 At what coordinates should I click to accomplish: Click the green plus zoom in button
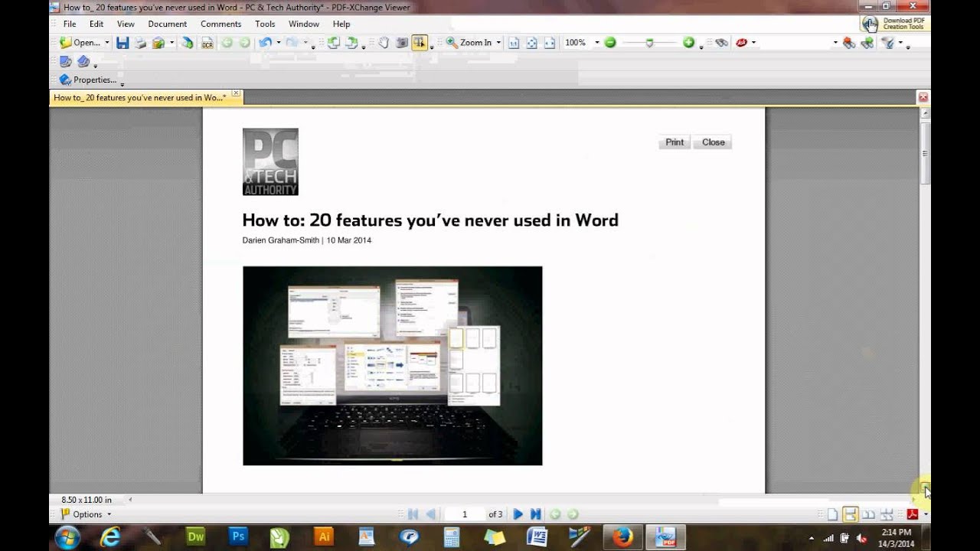point(688,43)
